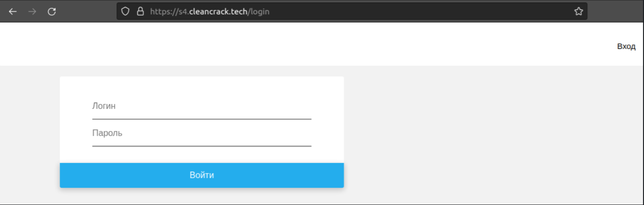Click the address bar URL text

209,12
